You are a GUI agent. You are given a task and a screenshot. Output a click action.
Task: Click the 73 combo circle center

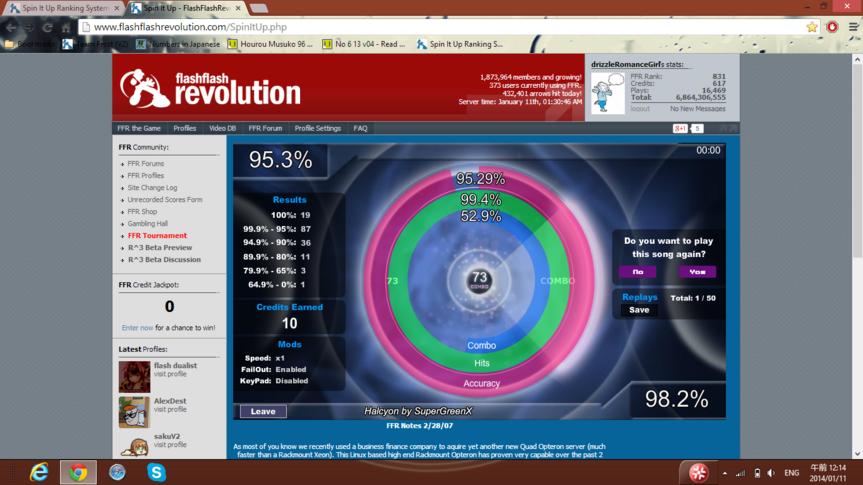click(479, 280)
